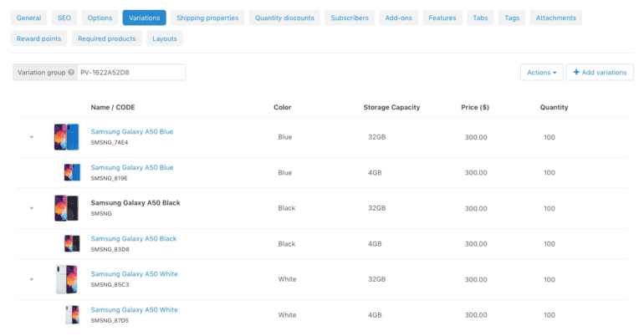Click 4GB in the SMSNG_83D8 row
The height and width of the screenshot is (336, 644).
[x=375, y=244]
